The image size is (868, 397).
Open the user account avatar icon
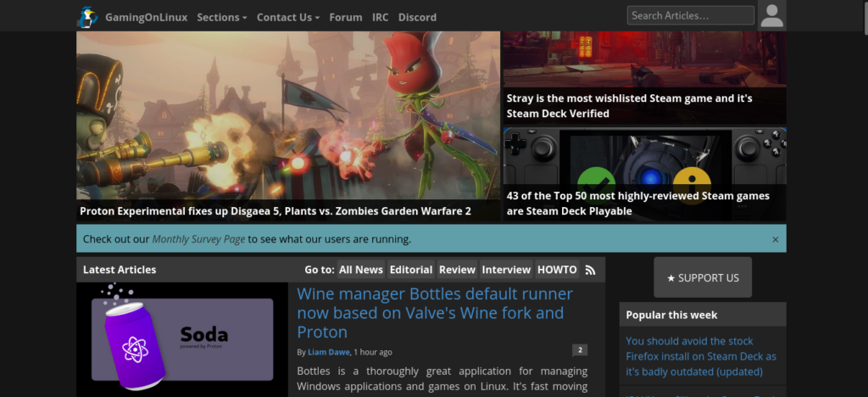coord(771,15)
